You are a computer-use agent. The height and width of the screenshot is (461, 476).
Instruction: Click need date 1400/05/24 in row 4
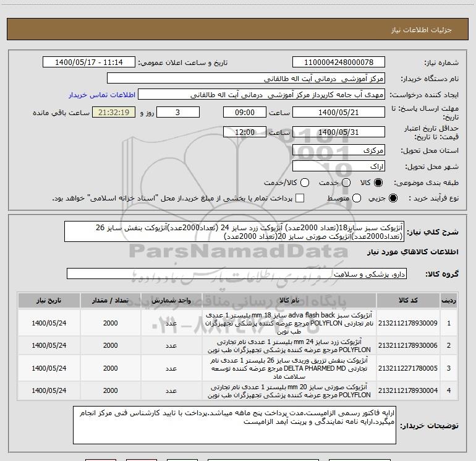(49, 390)
